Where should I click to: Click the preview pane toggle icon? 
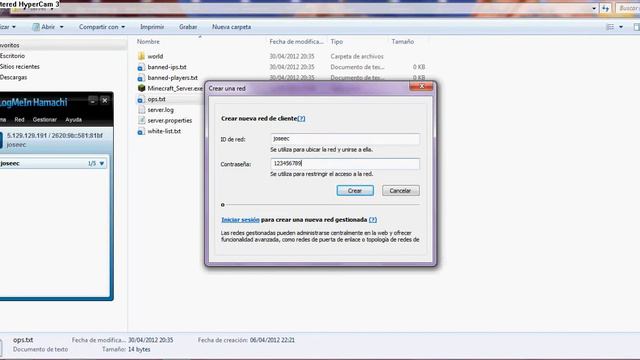tap(636, 27)
